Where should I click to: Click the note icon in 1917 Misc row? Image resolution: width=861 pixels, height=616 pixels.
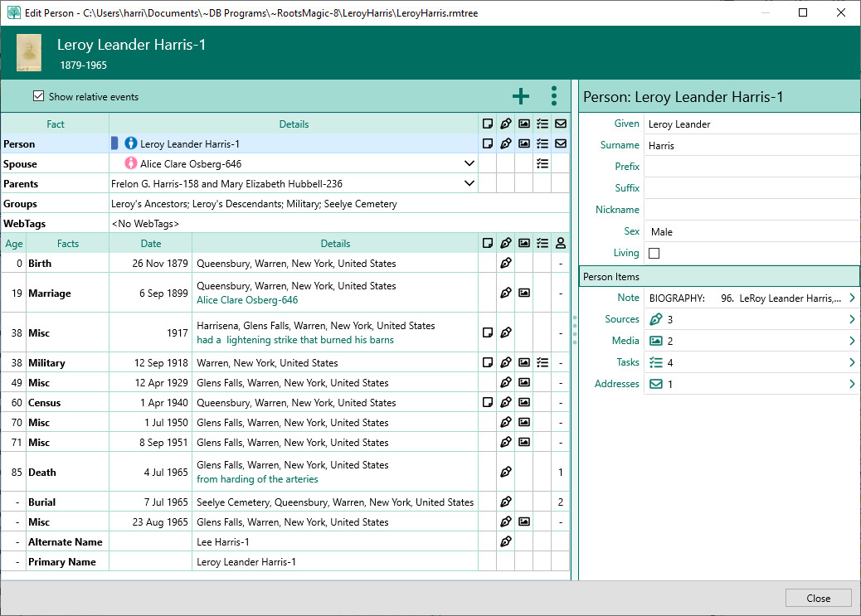click(x=488, y=333)
